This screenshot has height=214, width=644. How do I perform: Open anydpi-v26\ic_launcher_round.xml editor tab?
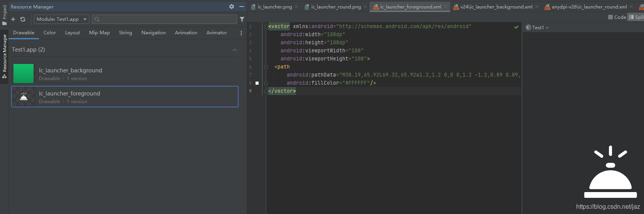(589, 7)
